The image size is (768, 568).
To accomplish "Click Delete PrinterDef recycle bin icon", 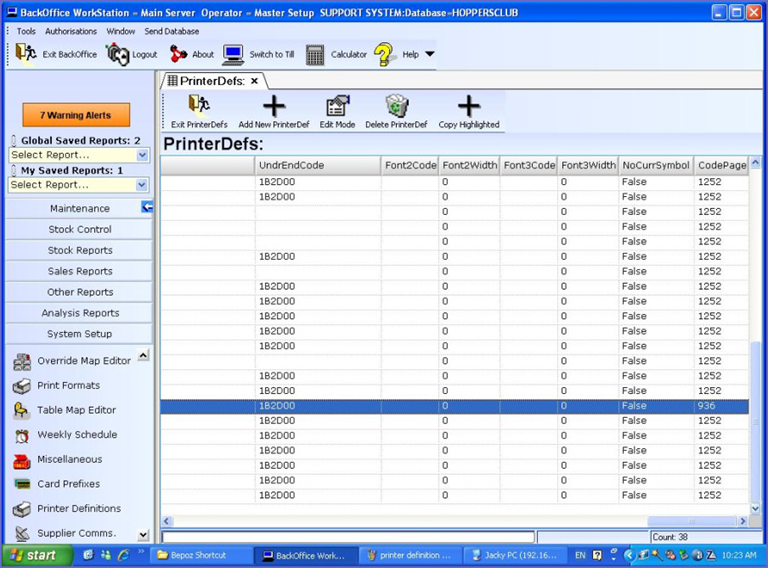I will tap(396, 107).
